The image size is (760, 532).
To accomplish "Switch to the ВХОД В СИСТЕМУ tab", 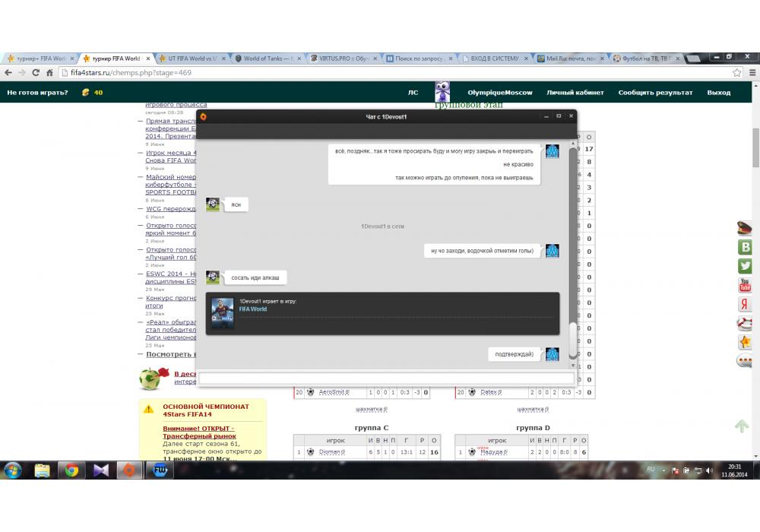I will (495, 59).
